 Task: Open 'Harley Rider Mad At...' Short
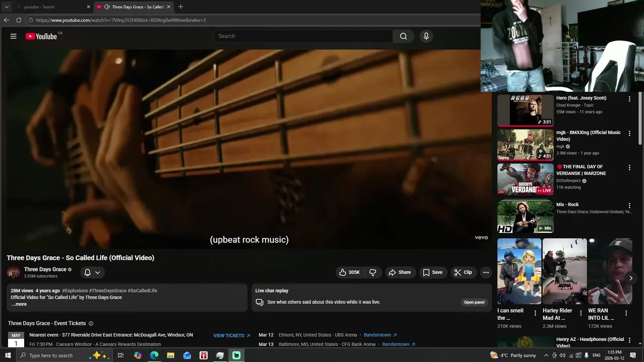tap(565, 271)
